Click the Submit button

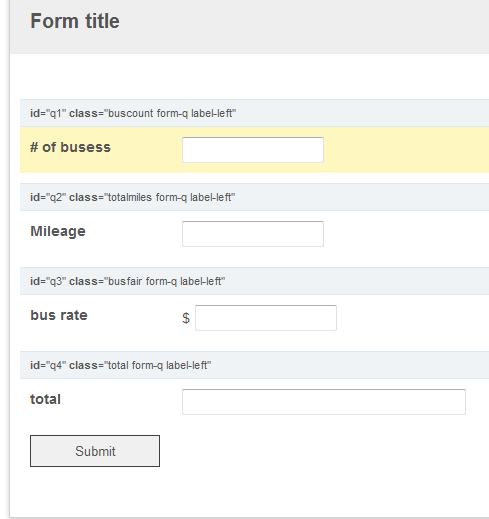pyautogui.click(x=95, y=451)
